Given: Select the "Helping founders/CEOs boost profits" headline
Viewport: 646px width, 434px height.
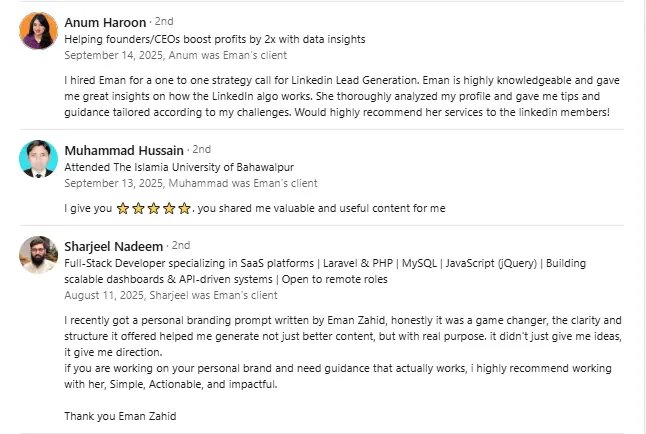Looking at the screenshot, I should click(214, 39).
